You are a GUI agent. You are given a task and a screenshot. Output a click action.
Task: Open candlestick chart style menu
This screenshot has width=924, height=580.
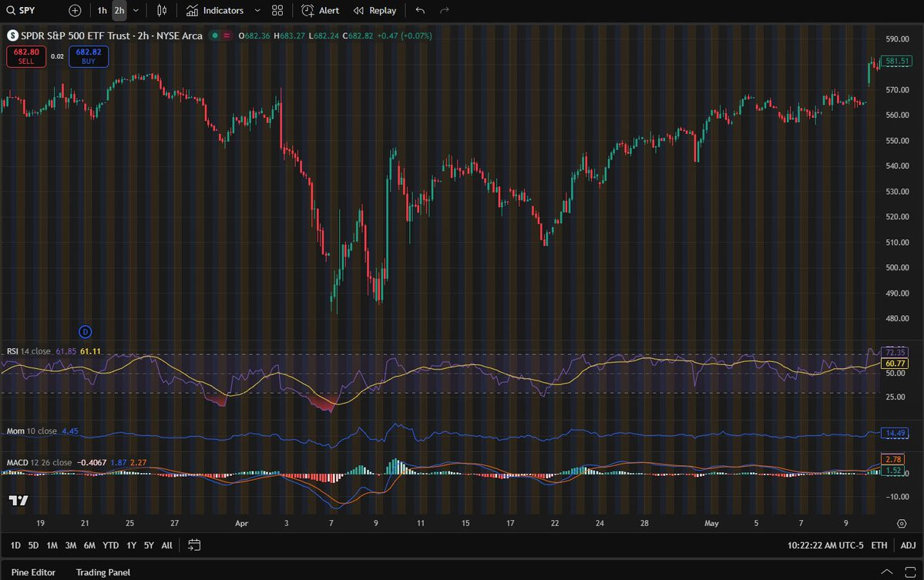[x=162, y=11]
